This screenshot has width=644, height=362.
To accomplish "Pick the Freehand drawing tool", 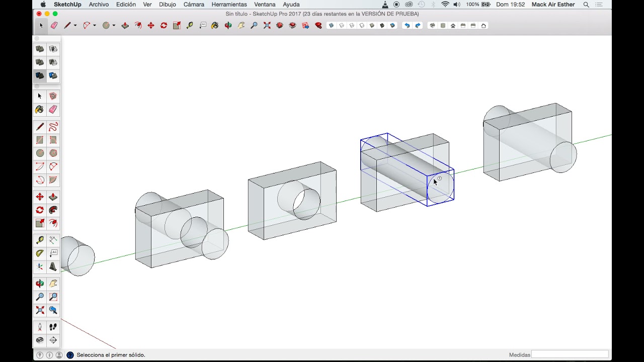I will 53,127.
